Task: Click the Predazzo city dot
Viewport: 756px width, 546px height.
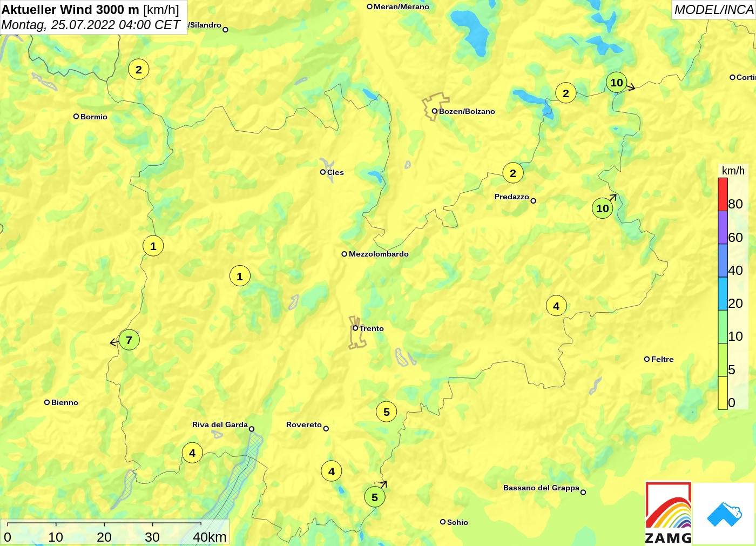Action: click(534, 201)
